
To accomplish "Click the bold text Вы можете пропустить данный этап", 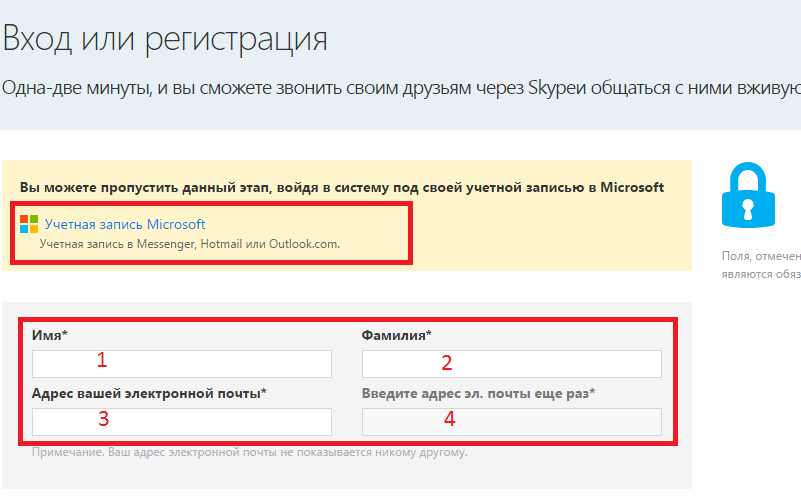I will tap(342, 187).
